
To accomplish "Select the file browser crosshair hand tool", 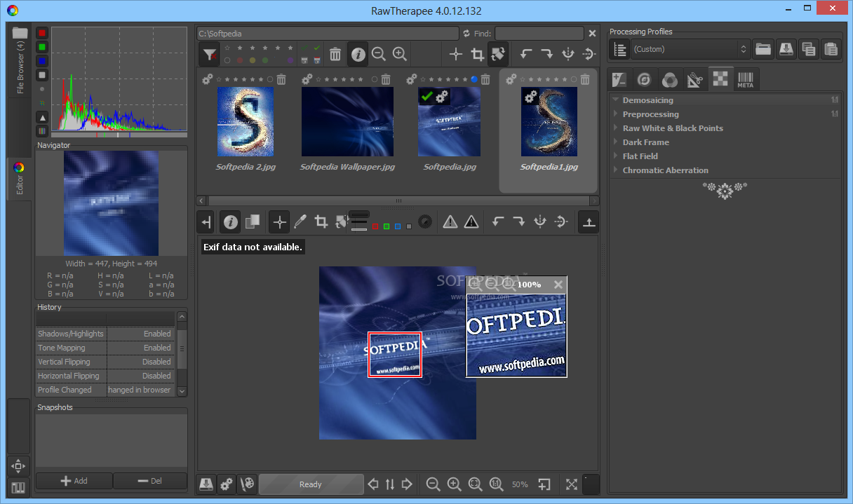I will tap(456, 54).
